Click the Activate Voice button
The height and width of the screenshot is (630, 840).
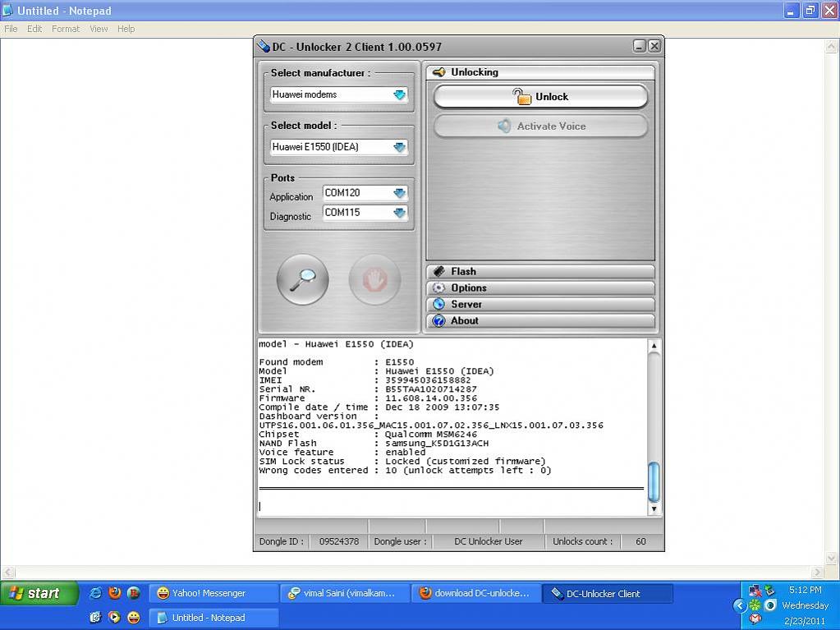540,126
